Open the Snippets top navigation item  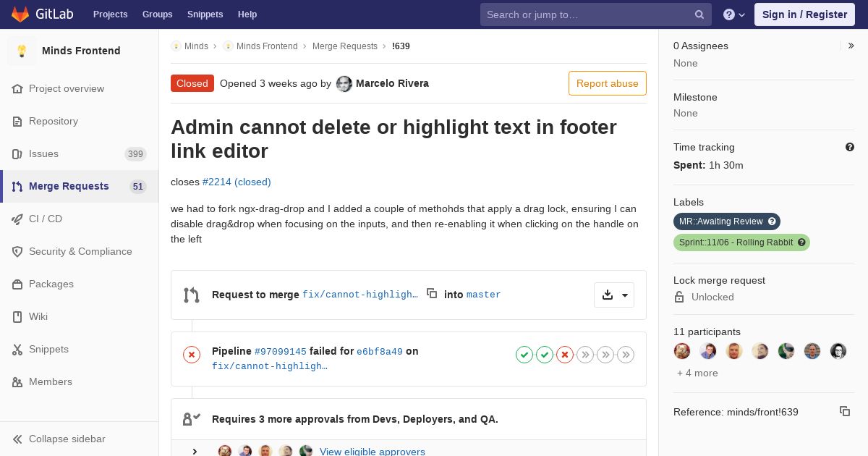[x=205, y=14]
